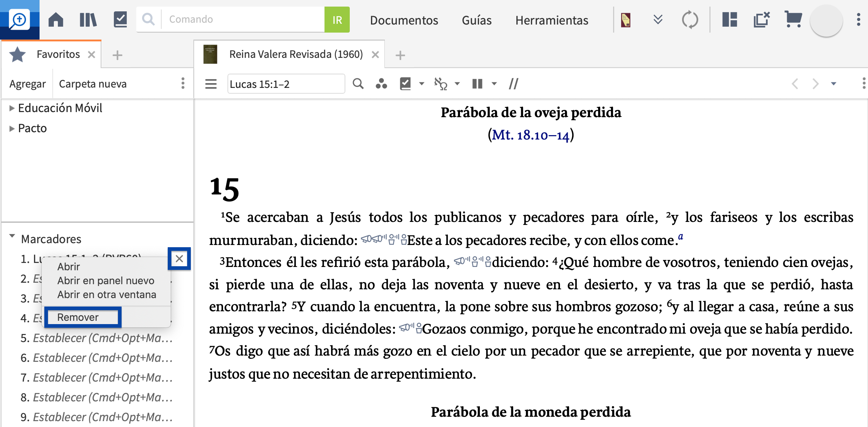Open the Layouts icon
Viewport: 868px width, 427px height.
tap(730, 19)
